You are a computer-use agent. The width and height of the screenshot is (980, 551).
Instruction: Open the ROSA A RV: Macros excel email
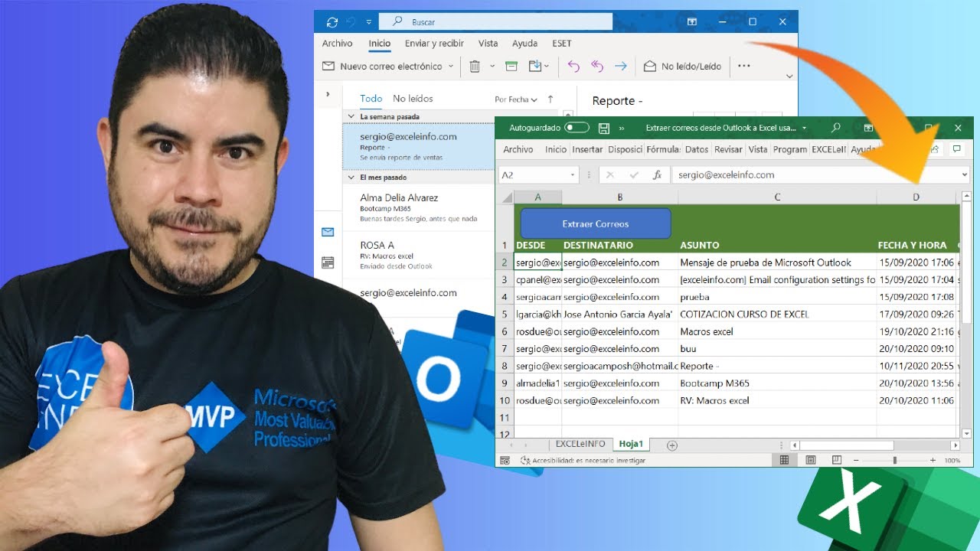[418, 255]
